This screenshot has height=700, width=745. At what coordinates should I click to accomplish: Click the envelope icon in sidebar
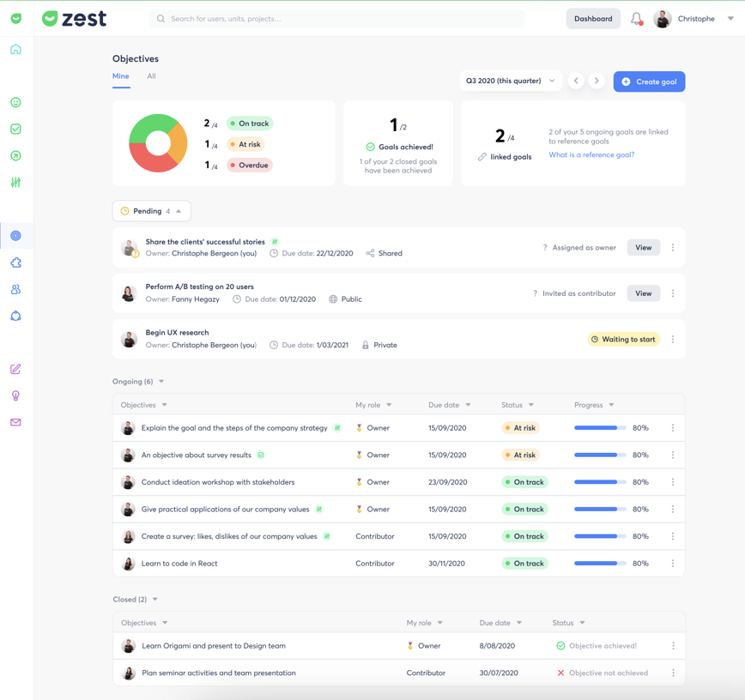click(15, 422)
